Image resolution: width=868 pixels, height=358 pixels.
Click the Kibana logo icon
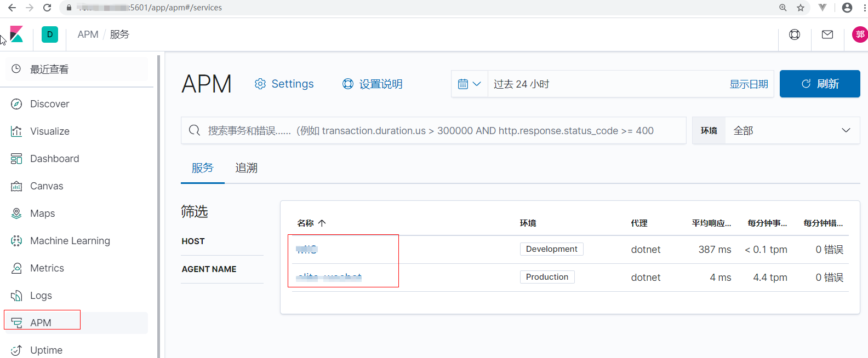[16, 34]
